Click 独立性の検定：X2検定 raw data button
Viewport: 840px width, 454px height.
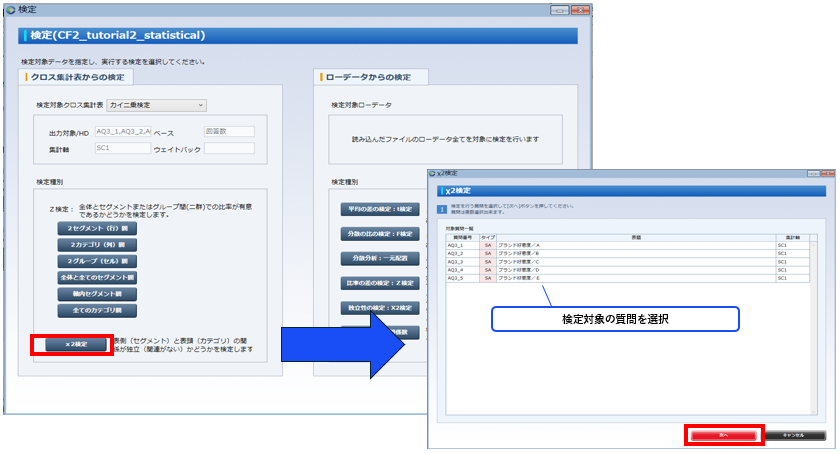[x=380, y=308]
